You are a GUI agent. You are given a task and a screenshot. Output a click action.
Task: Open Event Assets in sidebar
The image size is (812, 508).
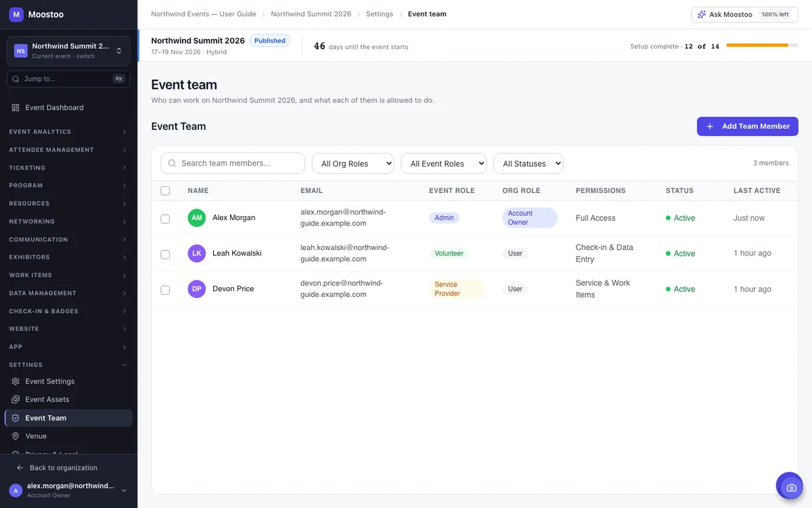click(68, 400)
